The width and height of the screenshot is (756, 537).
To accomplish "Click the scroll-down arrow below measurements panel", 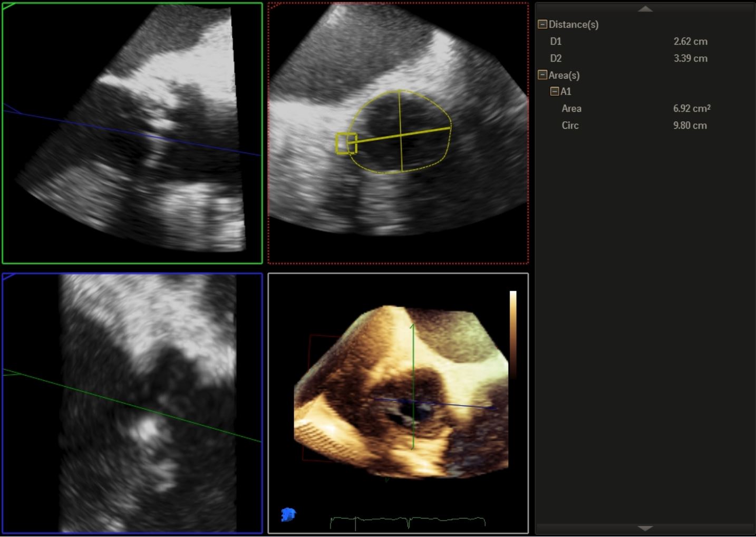I will tap(645, 528).
